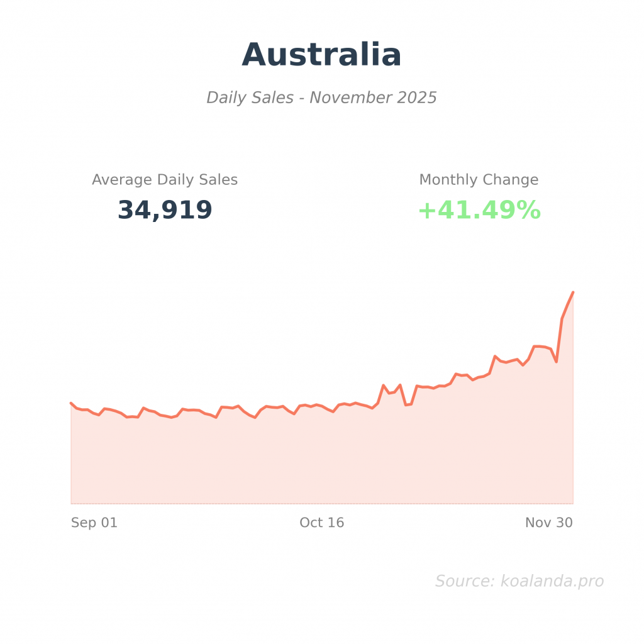Click the flat plateau before the final dip

pyautogui.click(x=540, y=346)
